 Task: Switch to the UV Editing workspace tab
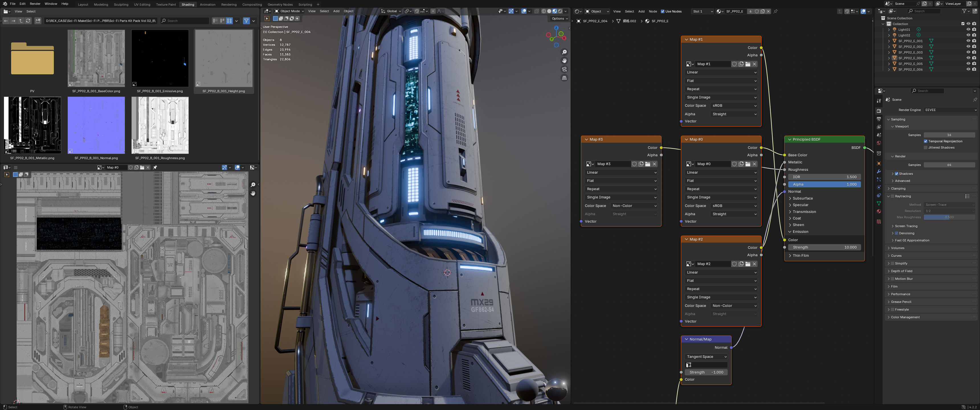142,5
